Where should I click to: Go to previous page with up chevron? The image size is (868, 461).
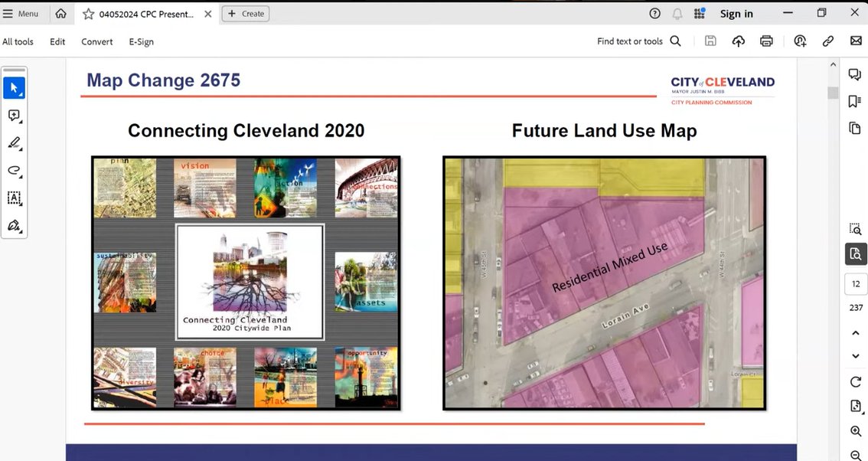click(x=856, y=333)
